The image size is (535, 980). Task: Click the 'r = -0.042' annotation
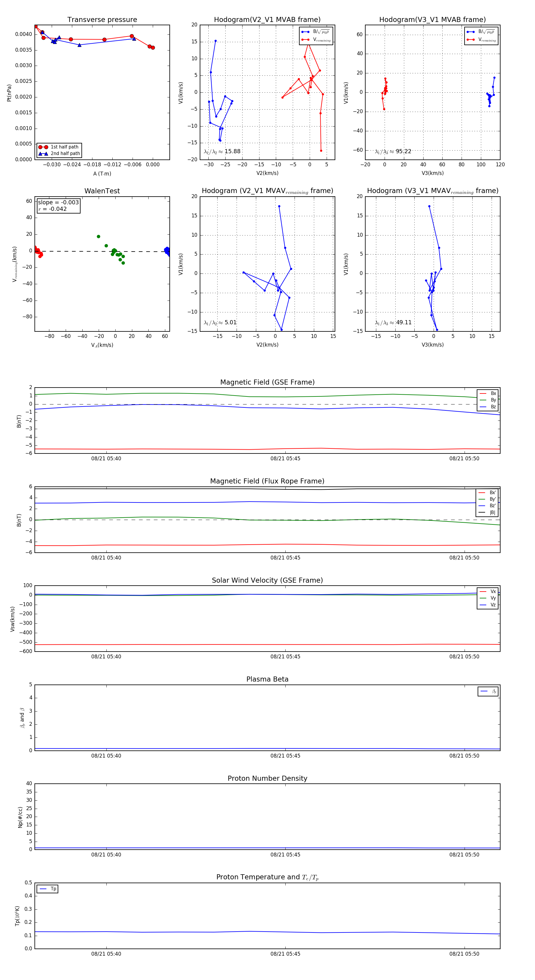pyautogui.click(x=52, y=209)
